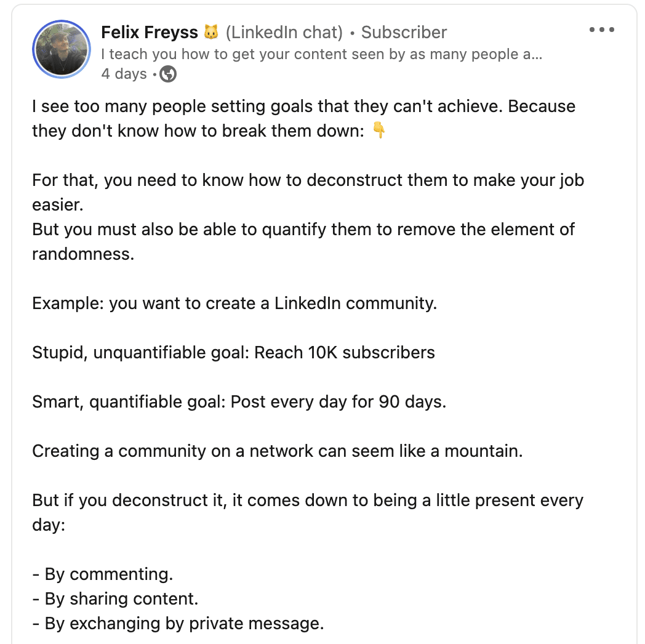Open the three-dot post options menu
This screenshot has height=644, width=645.
pyautogui.click(x=601, y=30)
